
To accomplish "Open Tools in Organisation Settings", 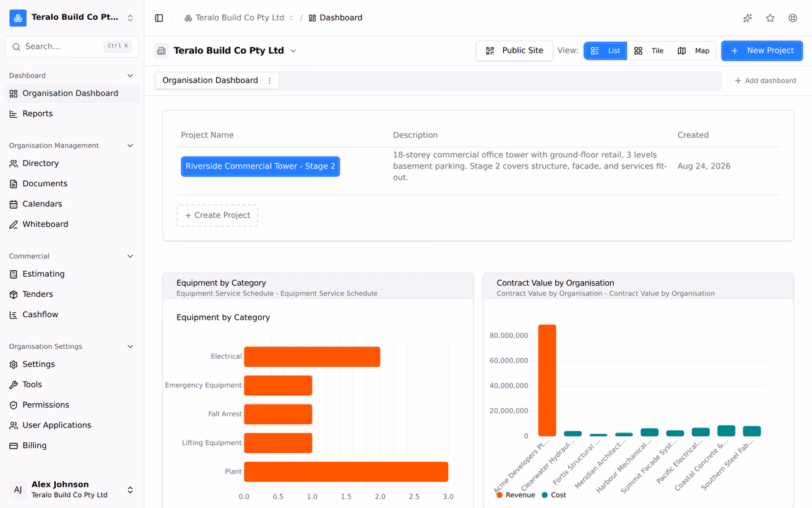I will [x=72, y=385].
